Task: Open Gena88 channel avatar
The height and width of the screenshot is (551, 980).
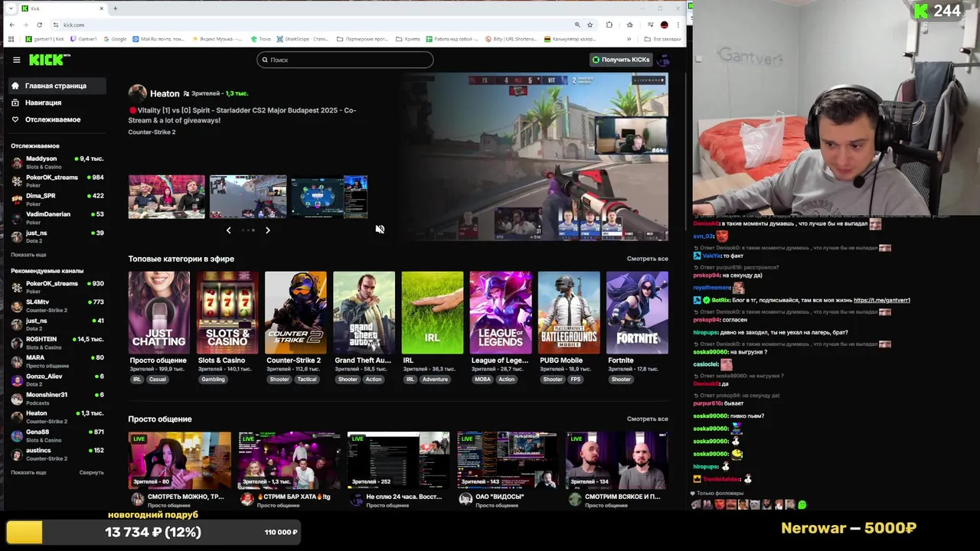Action: 17,435
